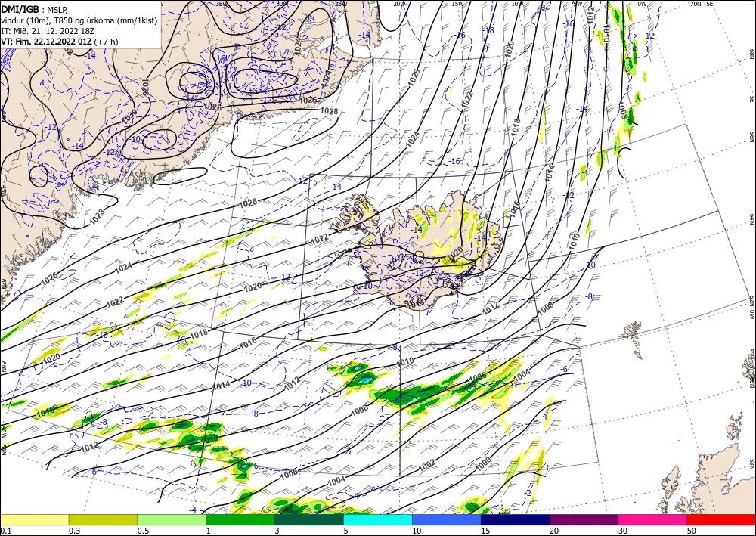
Task: Click the "-18" temperature contour label
Action: [x=489, y=30]
